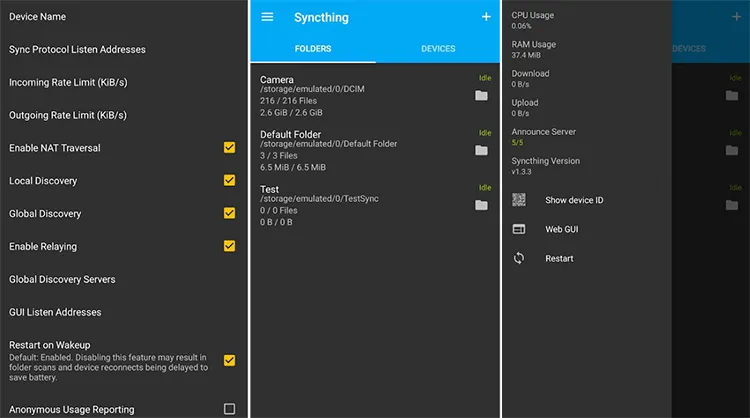Open Global Discovery Servers setting
750x418 pixels.
coord(123,279)
